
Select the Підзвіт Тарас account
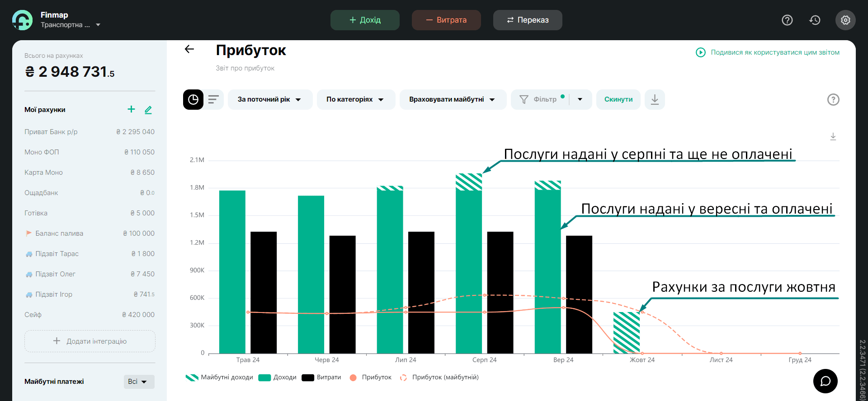point(90,254)
